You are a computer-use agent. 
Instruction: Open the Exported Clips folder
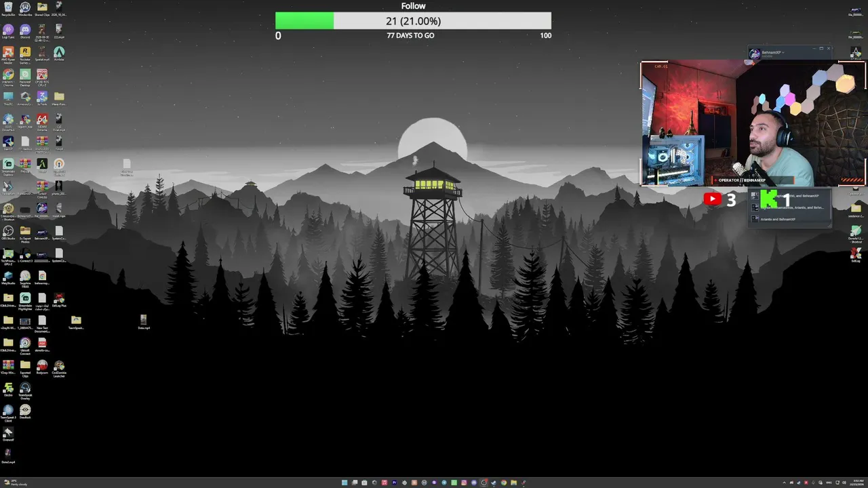(x=25, y=368)
